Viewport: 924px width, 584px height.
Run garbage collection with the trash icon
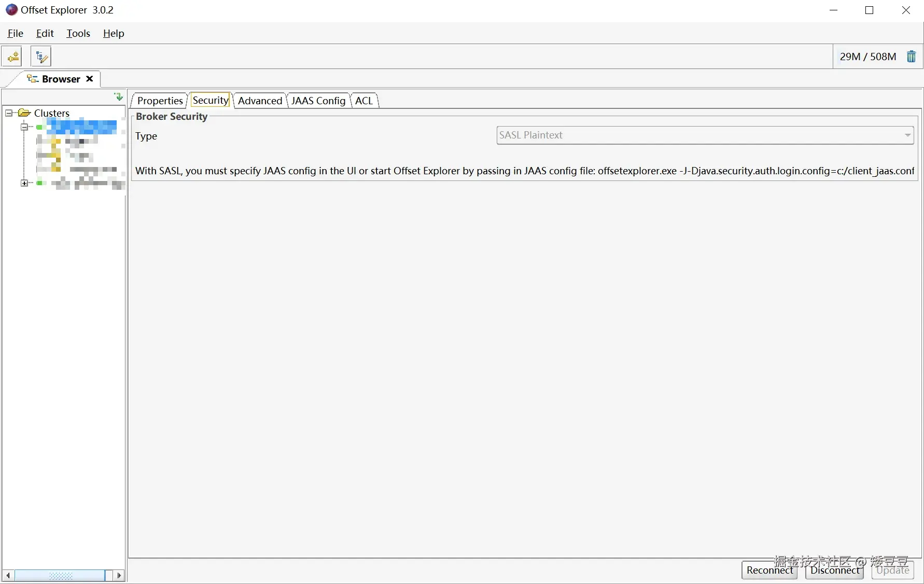point(911,56)
